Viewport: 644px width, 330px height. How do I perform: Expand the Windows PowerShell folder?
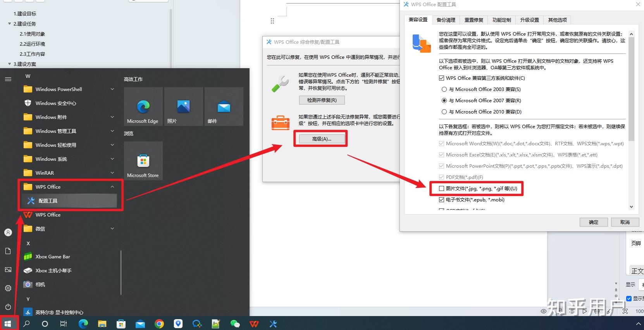(x=112, y=89)
